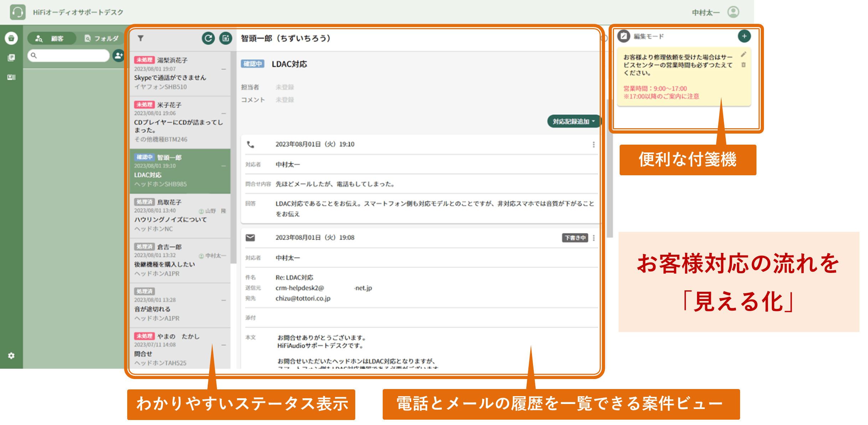The height and width of the screenshot is (425, 868).
Task: Toggle the 編集モード edit mode icon
Action: 624,36
